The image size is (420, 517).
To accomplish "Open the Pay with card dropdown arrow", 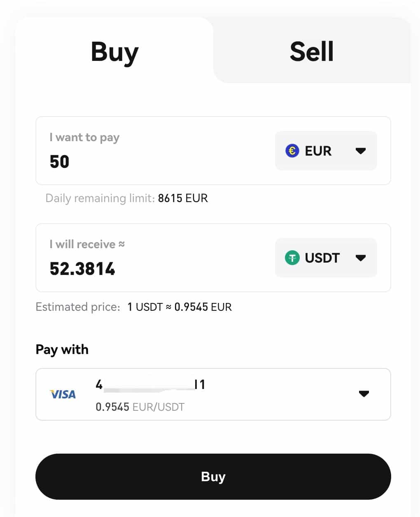I will pyautogui.click(x=364, y=394).
